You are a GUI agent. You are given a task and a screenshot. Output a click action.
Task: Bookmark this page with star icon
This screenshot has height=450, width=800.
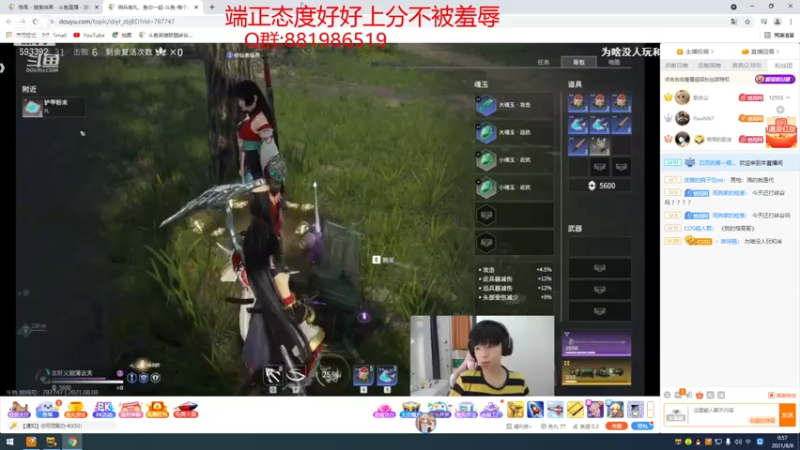click(747, 22)
